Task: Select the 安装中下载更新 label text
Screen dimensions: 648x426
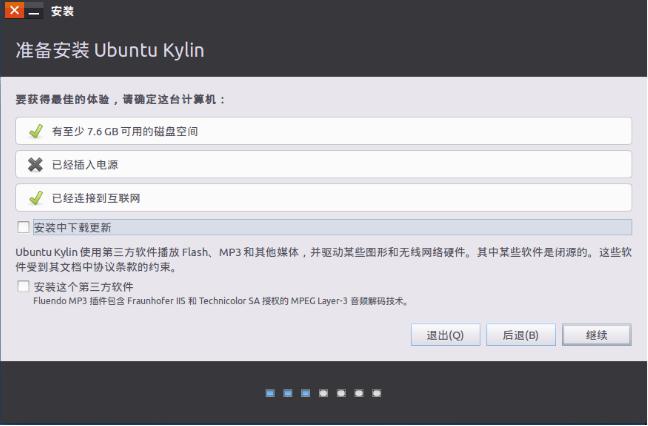Action: (72, 227)
